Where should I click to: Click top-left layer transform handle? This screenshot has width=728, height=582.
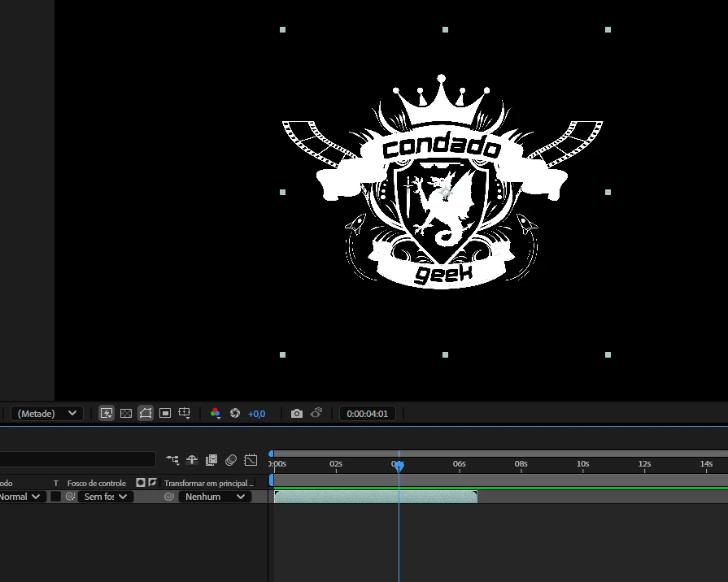click(x=283, y=30)
